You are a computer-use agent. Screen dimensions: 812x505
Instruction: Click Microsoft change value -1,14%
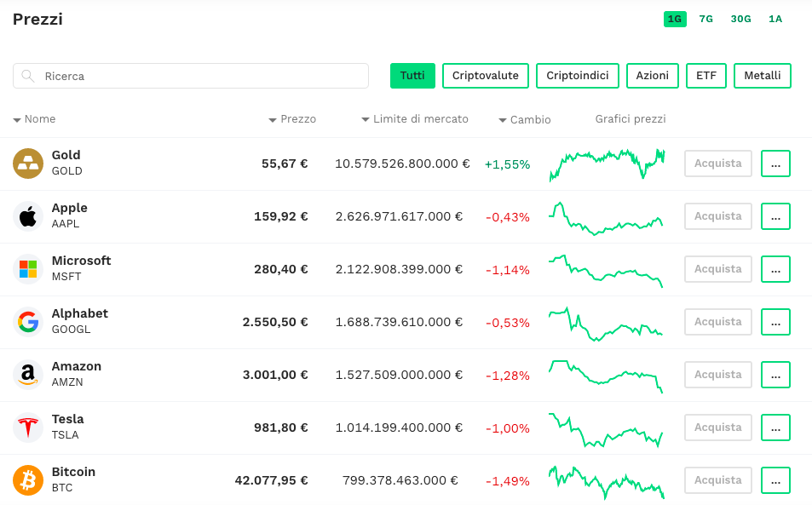point(508,270)
